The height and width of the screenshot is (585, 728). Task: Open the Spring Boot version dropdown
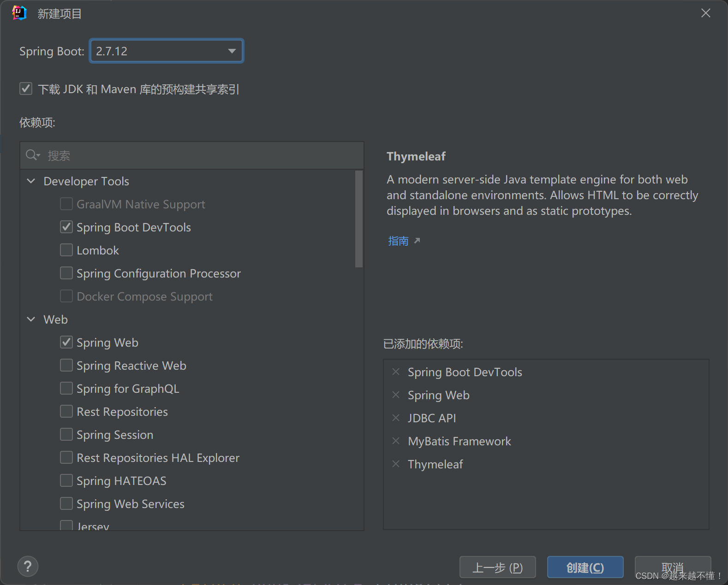tap(167, 51)
